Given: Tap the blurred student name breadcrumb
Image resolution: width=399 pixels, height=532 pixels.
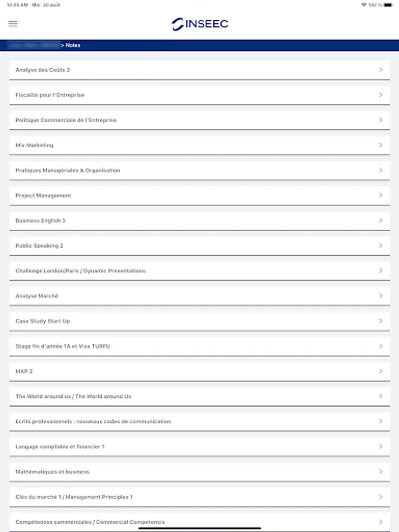Looking at the screenshot, I should click(x=33, y=46).
